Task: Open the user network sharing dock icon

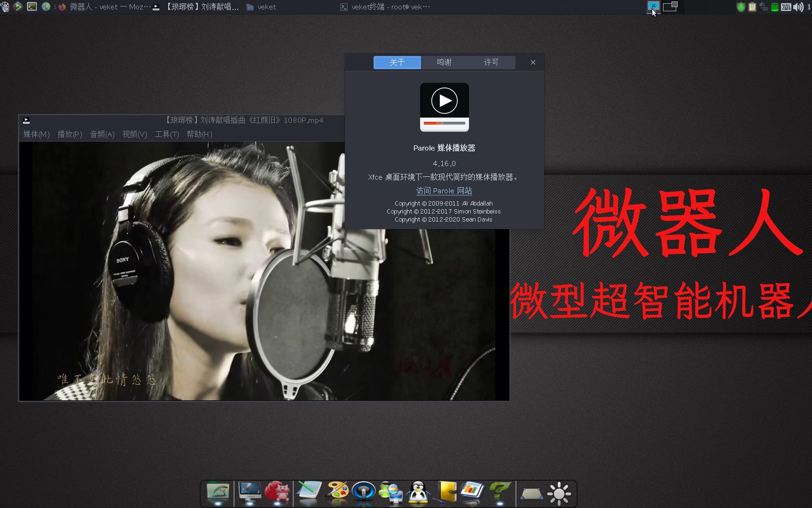Action: (x=391, y=492)
